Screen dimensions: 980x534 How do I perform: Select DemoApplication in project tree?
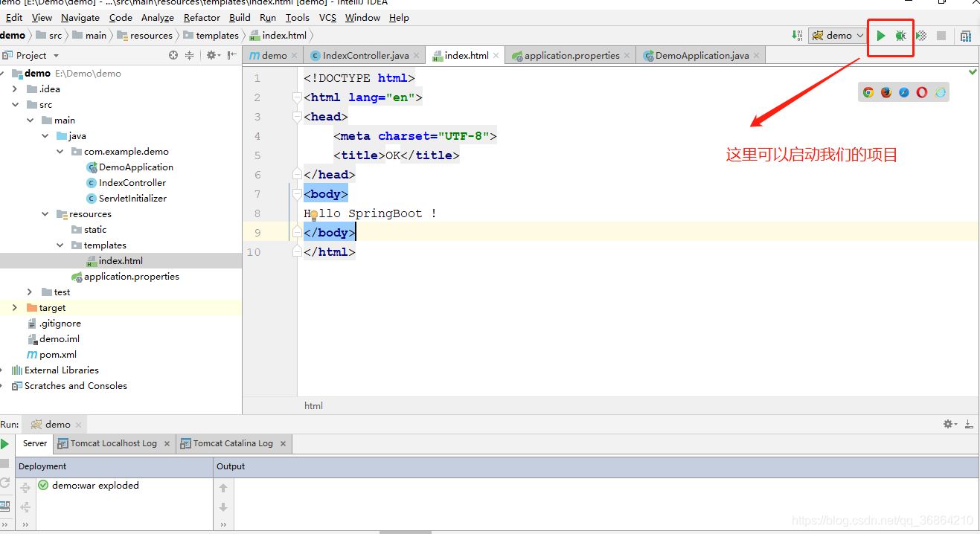[x=136, y=167]
